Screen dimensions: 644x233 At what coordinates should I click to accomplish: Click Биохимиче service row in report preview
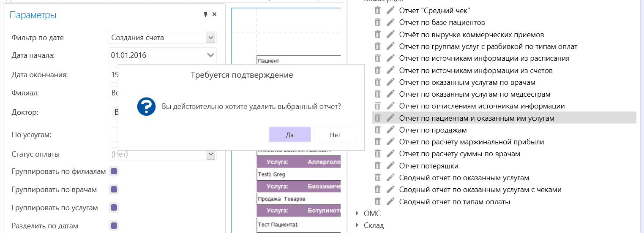(x=299, y=186)
